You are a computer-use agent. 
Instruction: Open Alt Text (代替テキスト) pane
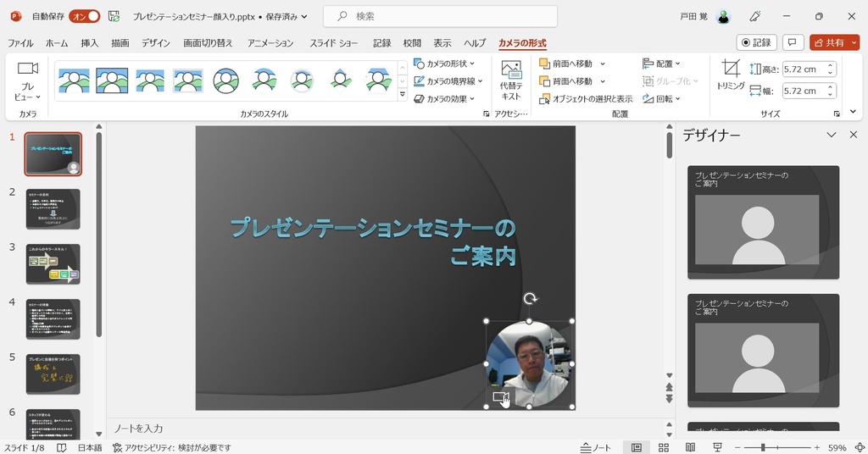click(511, 81)
